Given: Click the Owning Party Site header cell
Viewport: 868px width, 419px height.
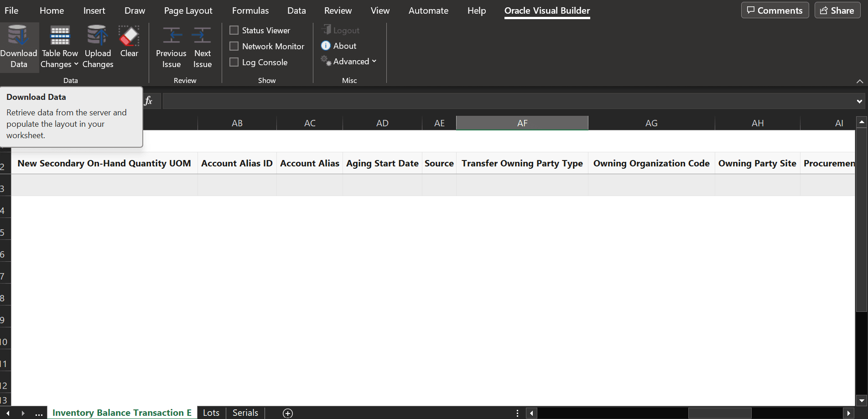Looking at the screenshot, I should [x=758, y=163].
